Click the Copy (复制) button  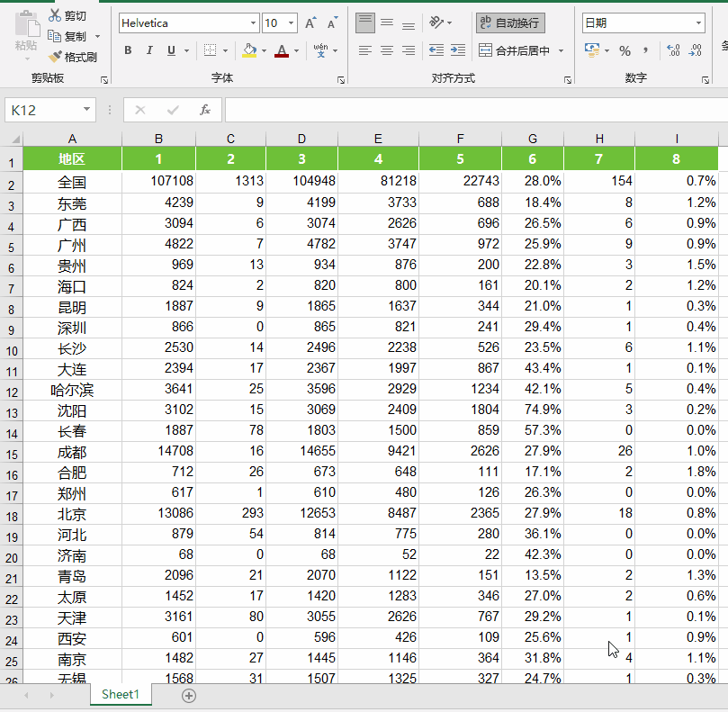[x=67, y=36]
